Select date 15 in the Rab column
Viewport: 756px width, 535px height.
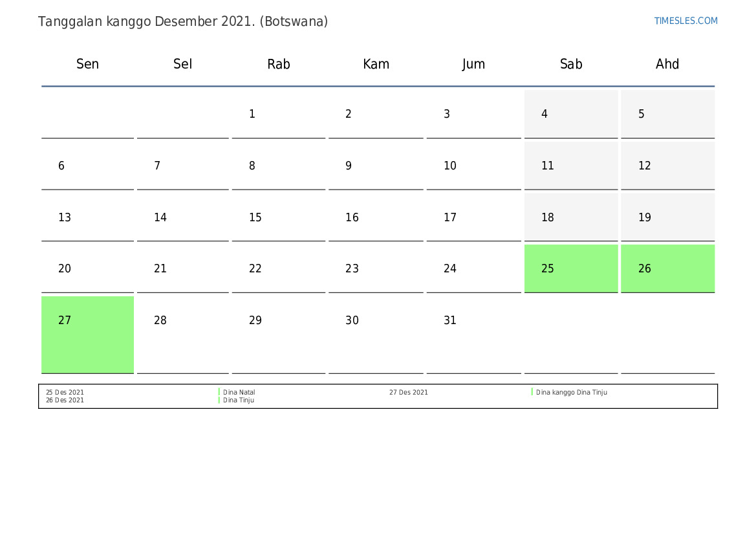click(x=255, y=217)
